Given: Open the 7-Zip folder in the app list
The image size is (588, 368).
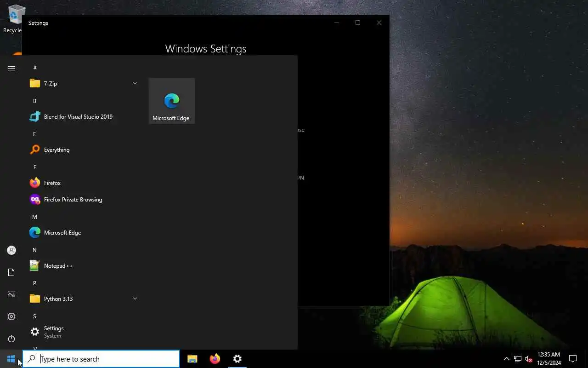Looking at the screenshot, I should (84, 83).
